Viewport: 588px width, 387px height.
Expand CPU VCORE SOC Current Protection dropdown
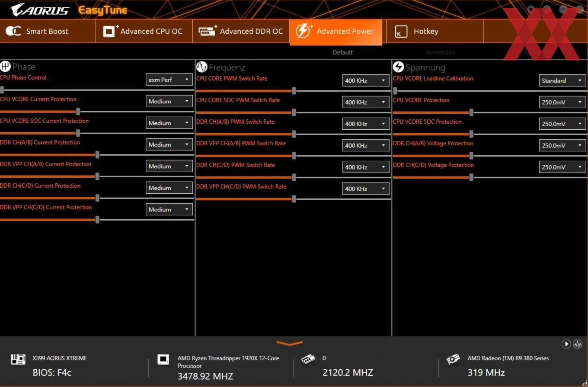click(169, 123)
